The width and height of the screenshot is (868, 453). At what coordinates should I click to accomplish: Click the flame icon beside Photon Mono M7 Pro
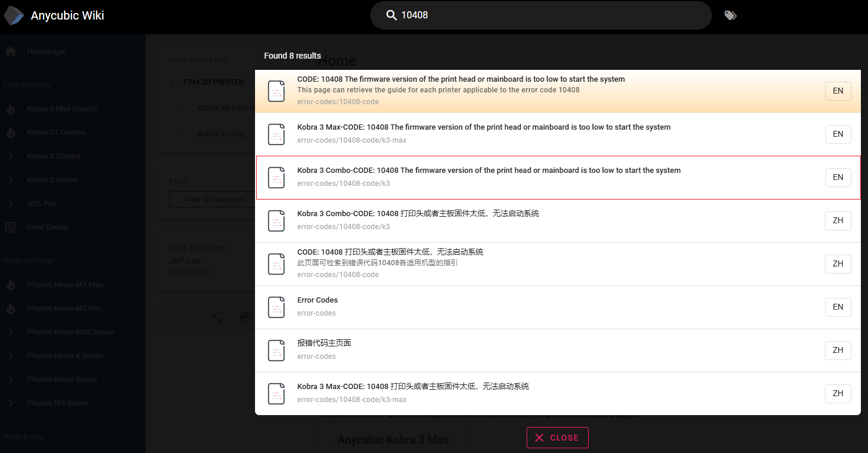[x=11, y=309]
